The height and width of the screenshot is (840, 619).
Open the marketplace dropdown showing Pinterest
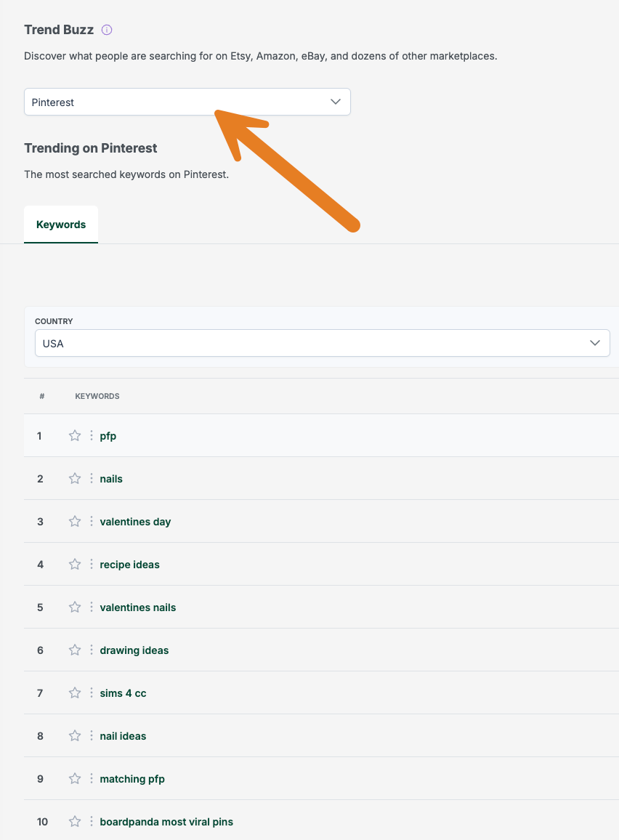coord(187,102)
